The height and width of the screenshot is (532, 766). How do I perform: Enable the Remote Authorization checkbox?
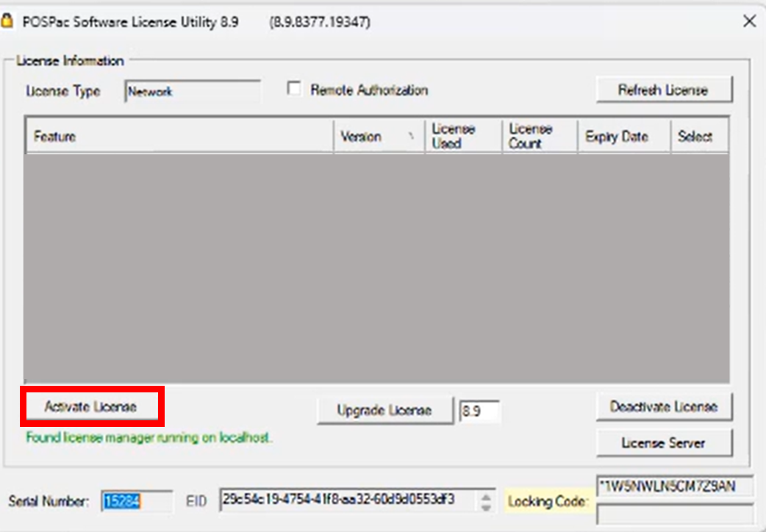[x=294, y=89]
